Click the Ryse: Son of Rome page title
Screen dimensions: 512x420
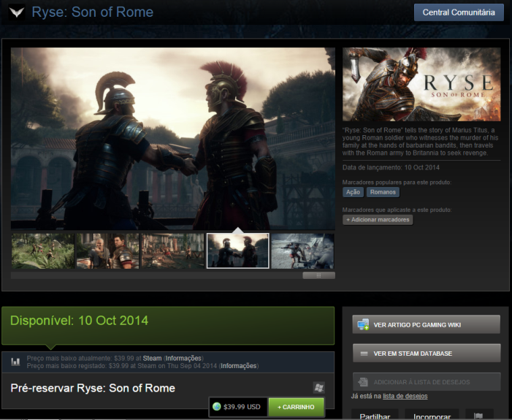coord(93,12)
